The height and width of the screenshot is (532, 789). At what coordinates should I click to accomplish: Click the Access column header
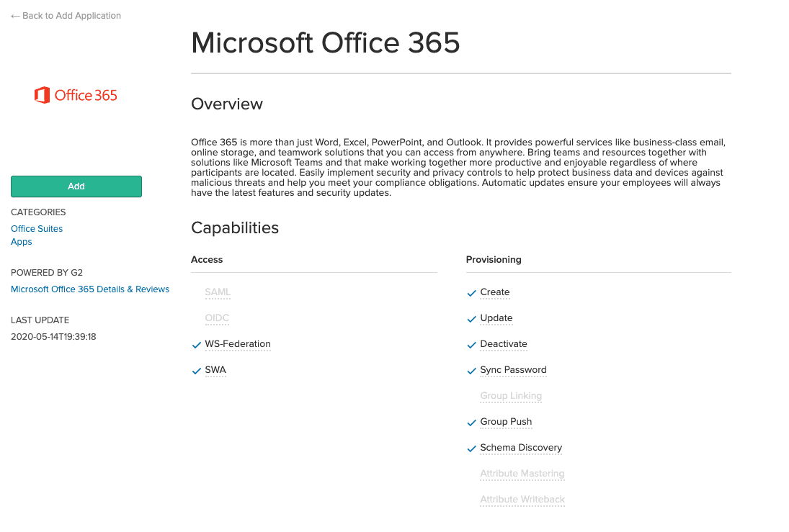coord(207,259)
